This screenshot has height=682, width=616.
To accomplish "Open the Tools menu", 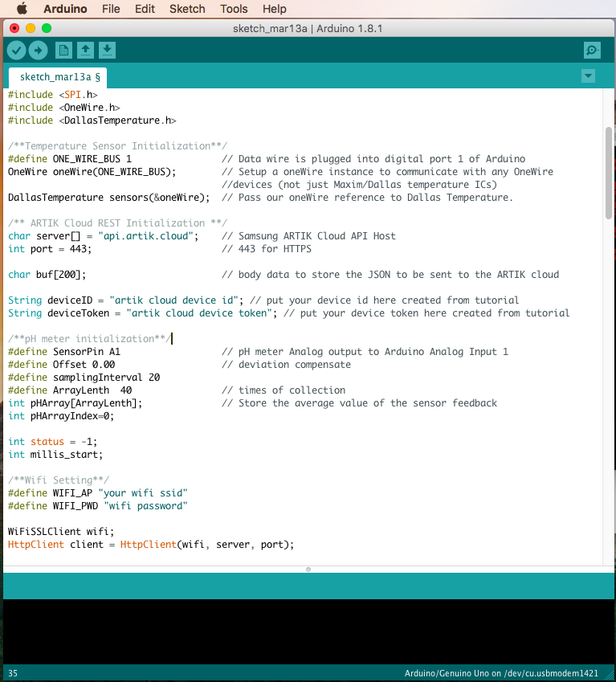I will pyautogui.click(x=234, y=9).
